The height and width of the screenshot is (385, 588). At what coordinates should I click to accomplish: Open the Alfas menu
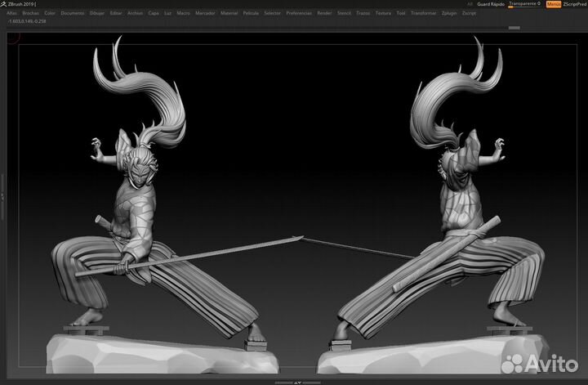click(11, 14)
